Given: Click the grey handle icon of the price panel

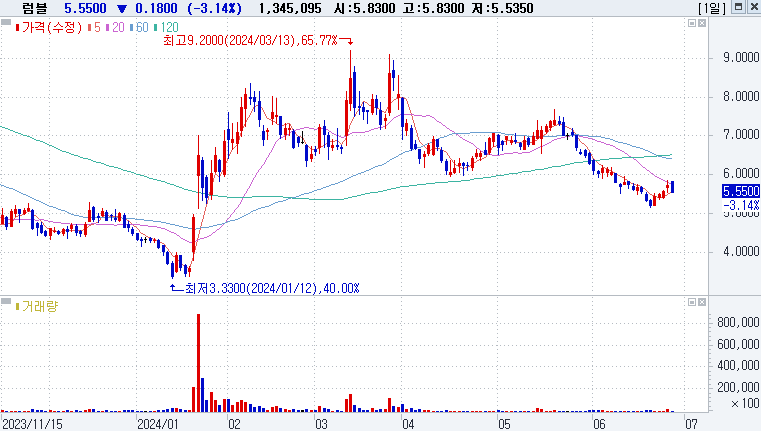Looking at the screenshot, I should [x=6, y=22].
